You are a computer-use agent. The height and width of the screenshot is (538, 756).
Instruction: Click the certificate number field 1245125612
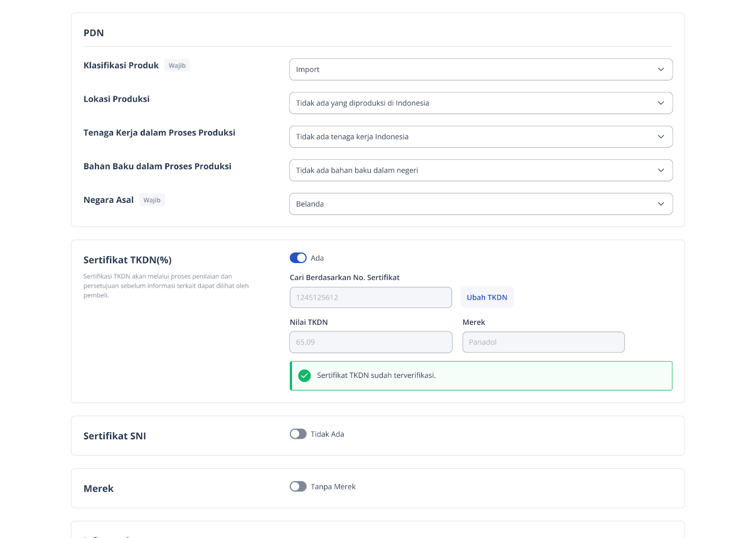click(370, 297)
